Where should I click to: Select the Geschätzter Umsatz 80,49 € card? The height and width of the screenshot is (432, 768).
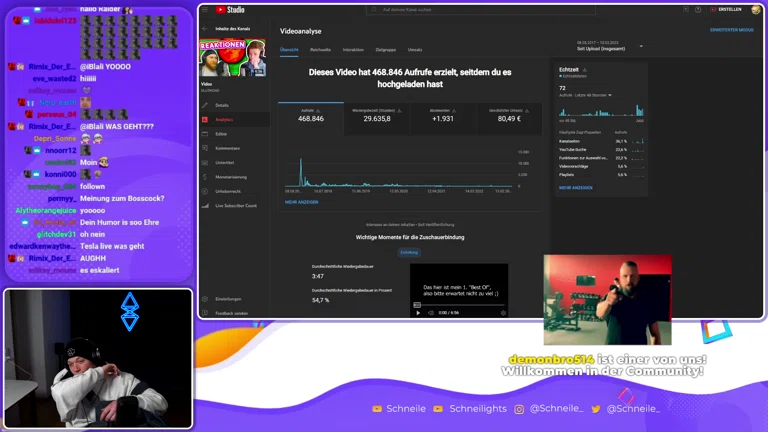509,118
